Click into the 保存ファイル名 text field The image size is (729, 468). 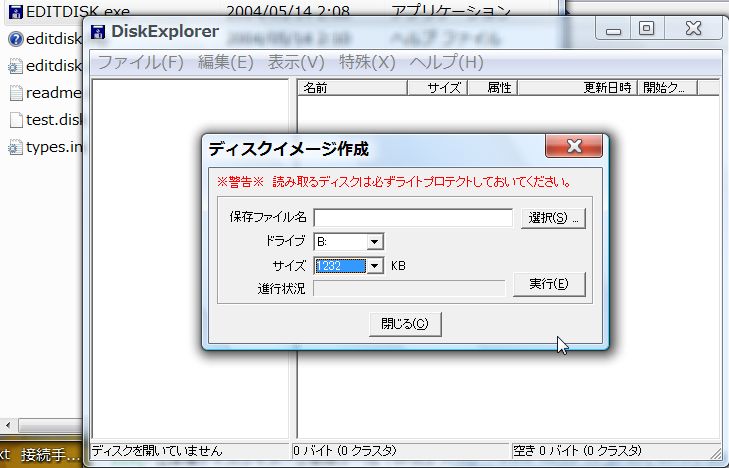[413, 218]
